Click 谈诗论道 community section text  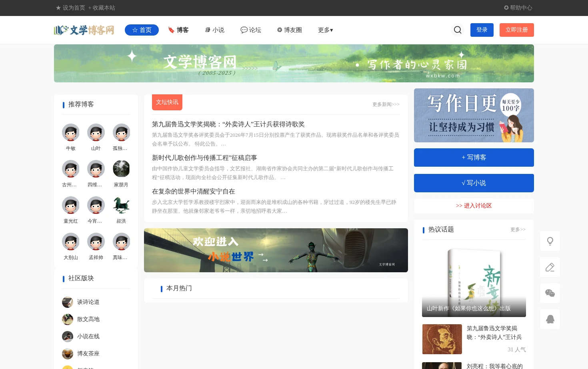pos(88,302)
